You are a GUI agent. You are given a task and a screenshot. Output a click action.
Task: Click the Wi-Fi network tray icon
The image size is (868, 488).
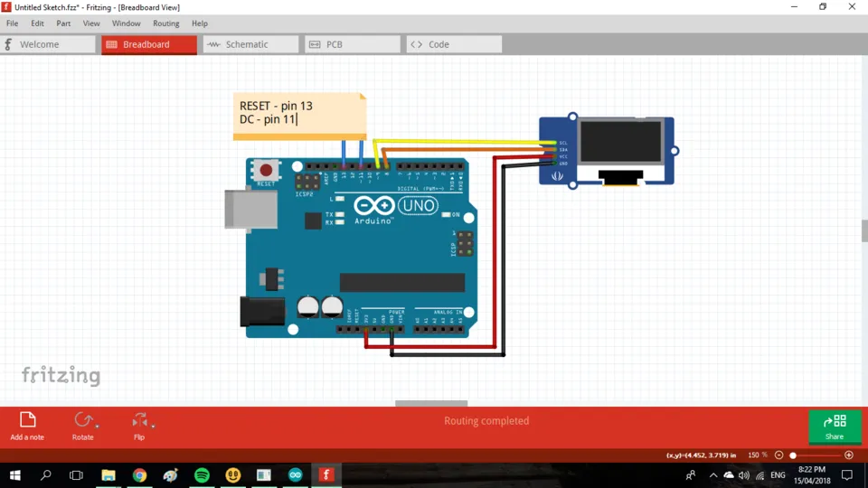tap(760, 475)
